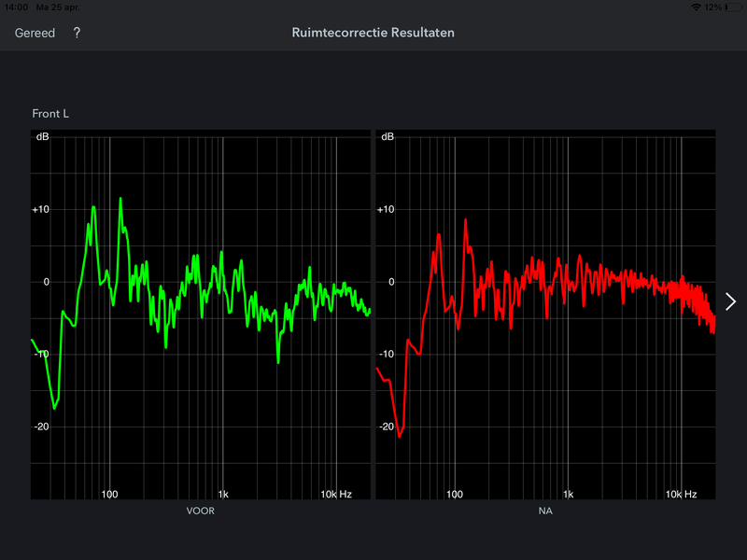Go to next speaker using right chevron

click(730, 301)
